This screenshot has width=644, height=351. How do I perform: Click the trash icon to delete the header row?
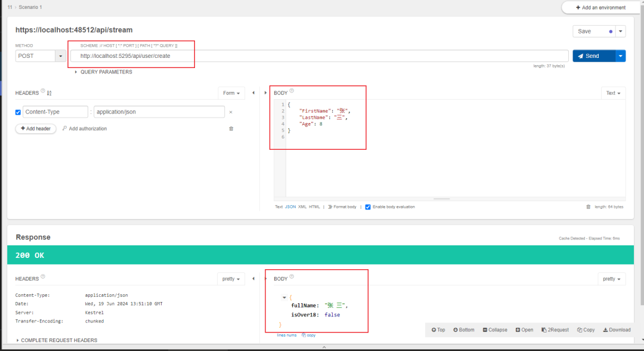(231, 128)
